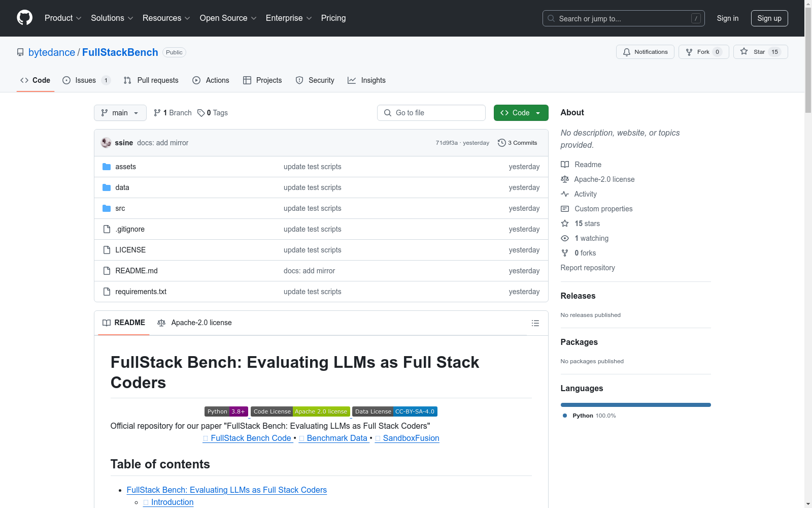812x508 pixels.
Task: Expand the Enterprise menu
Action: coord(289,18)
